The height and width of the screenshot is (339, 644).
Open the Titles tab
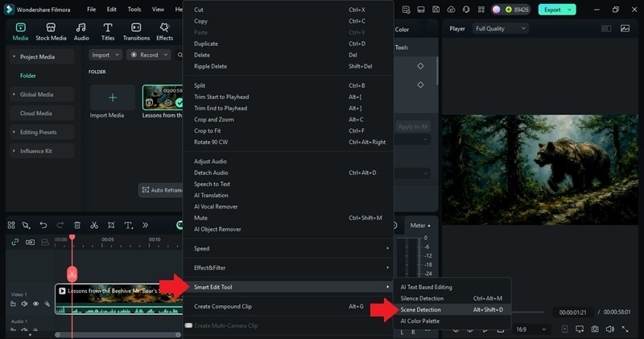tap(108, 31)
